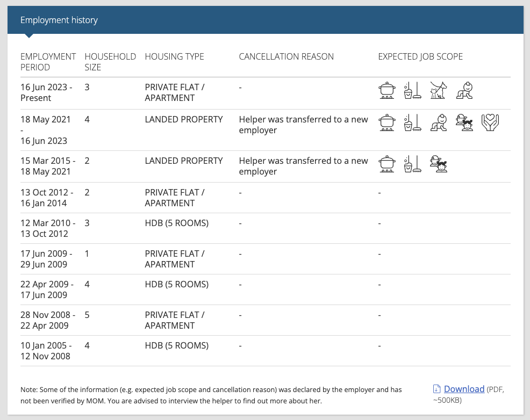Viewport: 530px width, 420px height.
Task: Click the HOUSING TYPE column header
Action: point(174,56)
